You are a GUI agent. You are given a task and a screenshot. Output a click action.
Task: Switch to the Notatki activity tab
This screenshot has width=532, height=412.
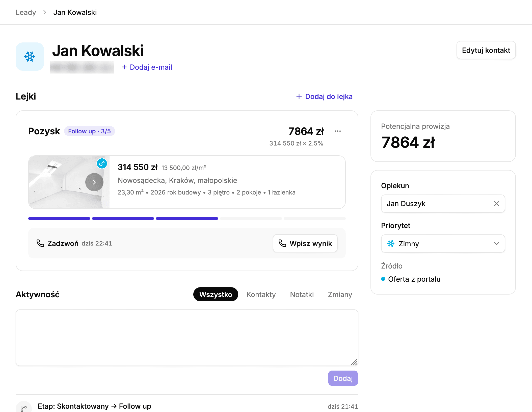click(302, 294)
